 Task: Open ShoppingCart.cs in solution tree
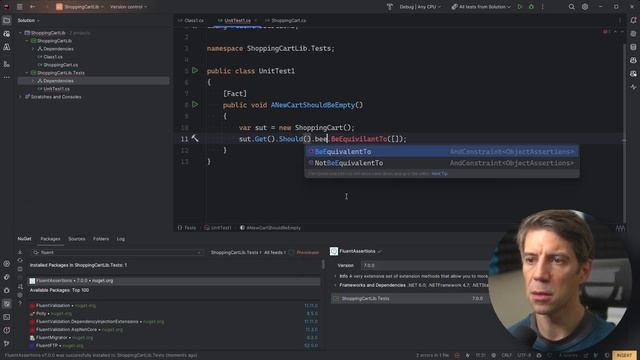[58, 65]
